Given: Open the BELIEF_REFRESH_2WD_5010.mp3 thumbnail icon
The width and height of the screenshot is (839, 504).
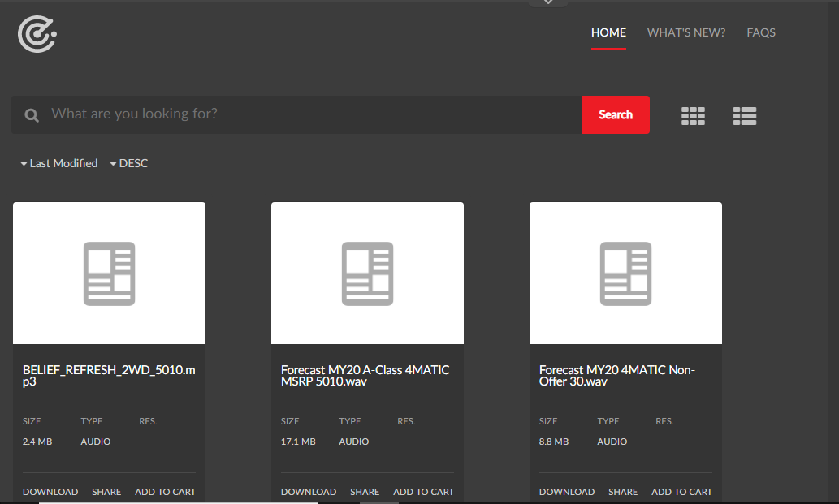Looking at the screenshot, I should tap(109, 273).
